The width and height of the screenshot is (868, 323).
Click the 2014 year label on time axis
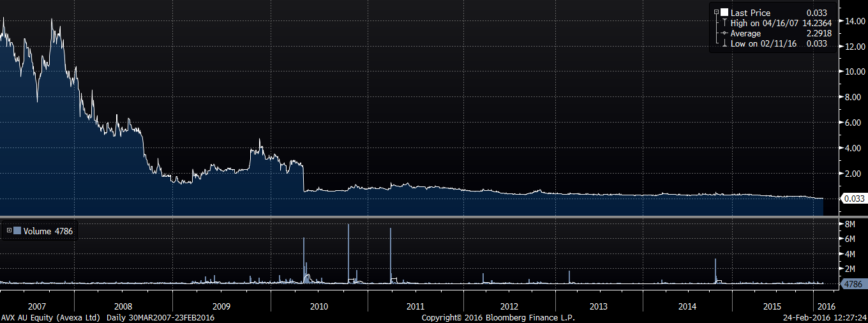coord(687,306)
